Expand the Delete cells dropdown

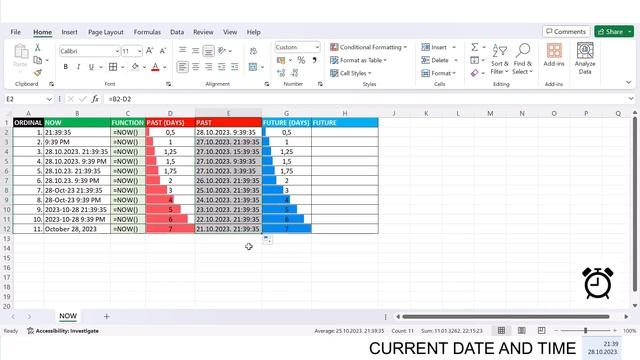[x=456, y=60]
